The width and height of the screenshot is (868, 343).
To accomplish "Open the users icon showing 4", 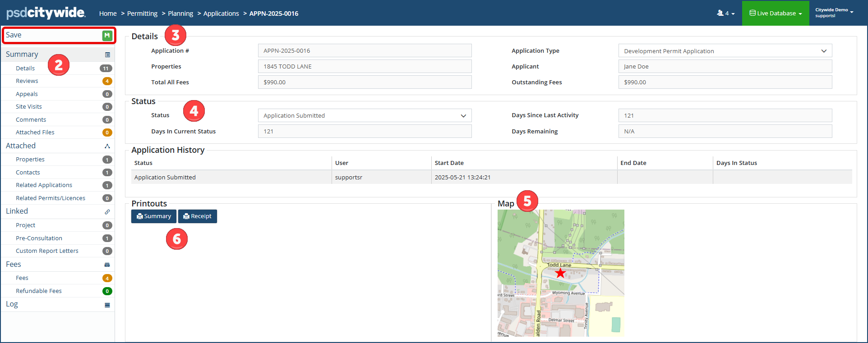I will coord(725,14).
